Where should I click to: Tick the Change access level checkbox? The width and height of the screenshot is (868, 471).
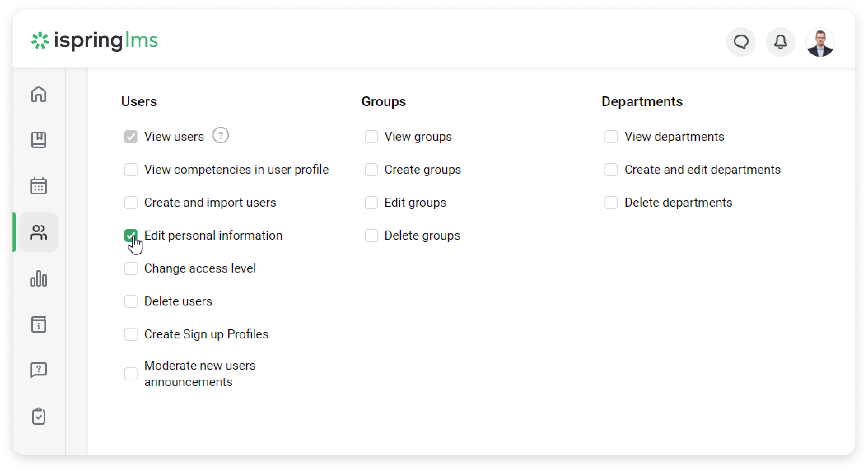(x=131, y=268)
